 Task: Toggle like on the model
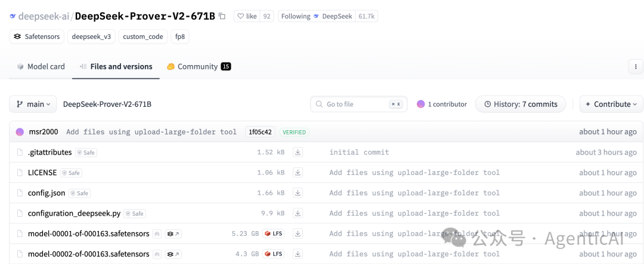pyautogui.click(x=253, y=16)
